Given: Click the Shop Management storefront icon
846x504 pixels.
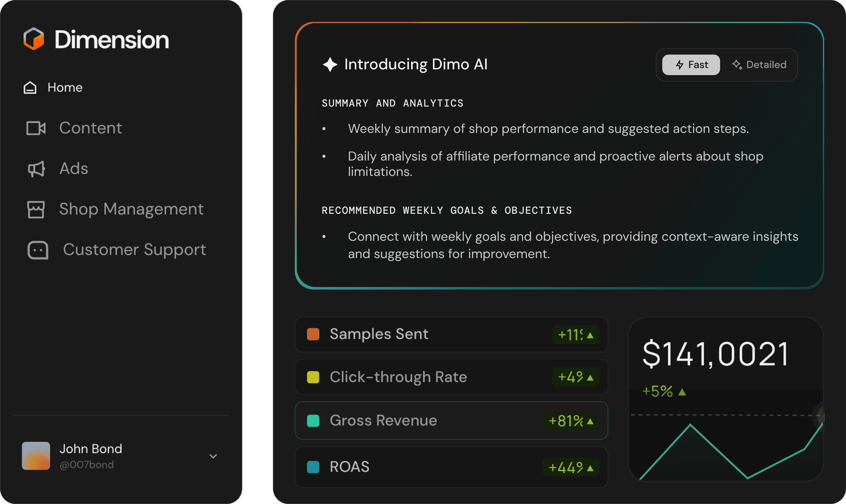Looking at the screenshot, I should [36, 209].
